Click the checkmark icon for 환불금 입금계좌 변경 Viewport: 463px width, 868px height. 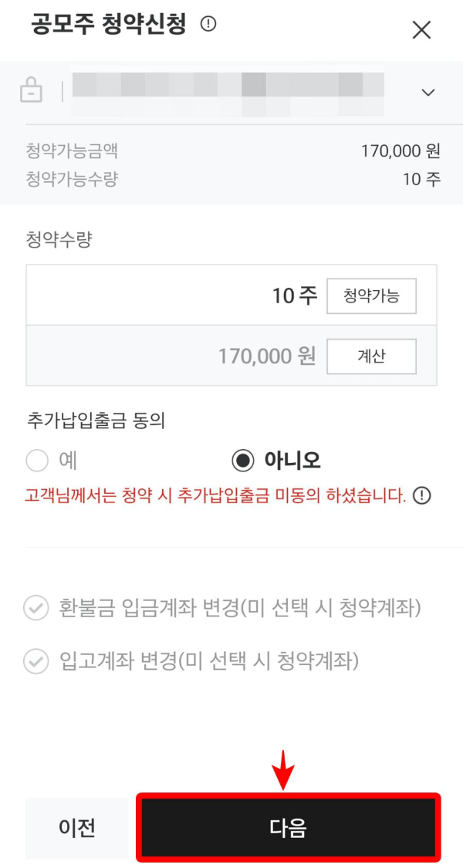(34, 608)
